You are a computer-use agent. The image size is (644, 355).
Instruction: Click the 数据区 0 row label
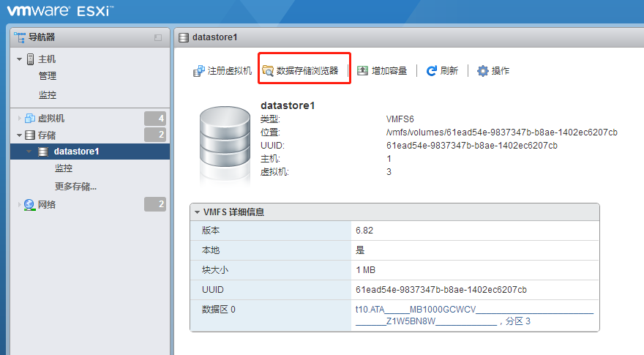pyautogui.click(x=219, y=310)
